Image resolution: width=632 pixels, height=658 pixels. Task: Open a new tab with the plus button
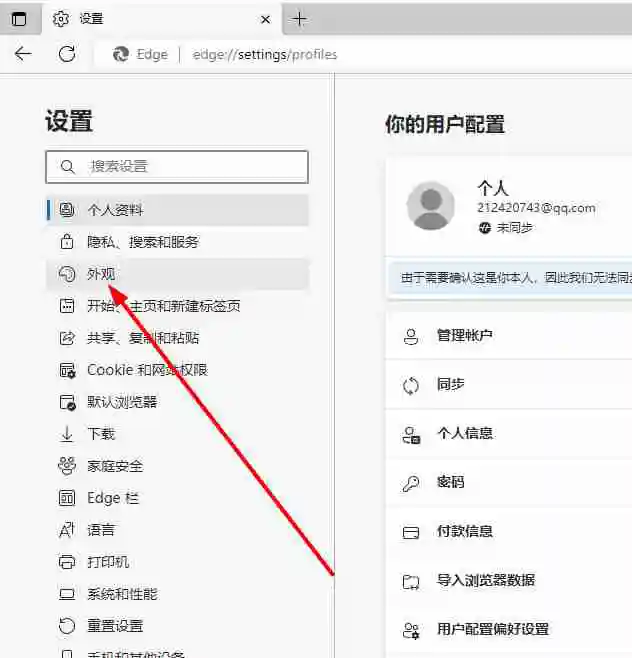click(299, 19)
